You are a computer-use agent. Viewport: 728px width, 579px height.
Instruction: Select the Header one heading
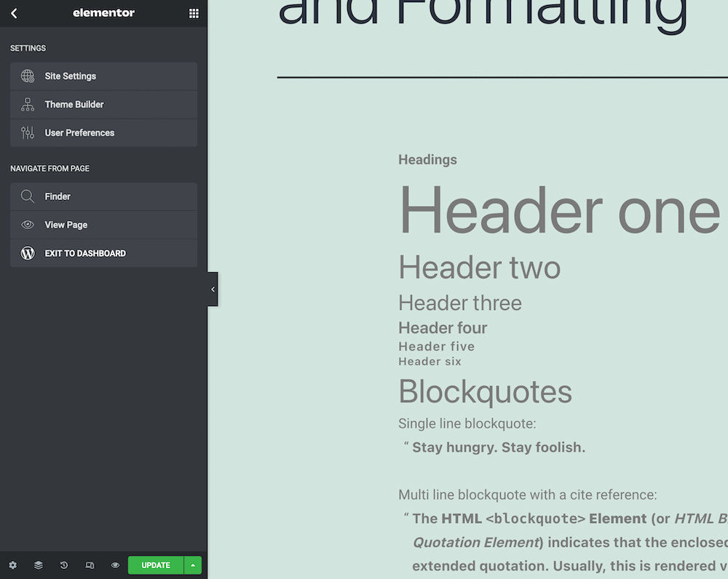pyautogui.click(x=559, y=209)
